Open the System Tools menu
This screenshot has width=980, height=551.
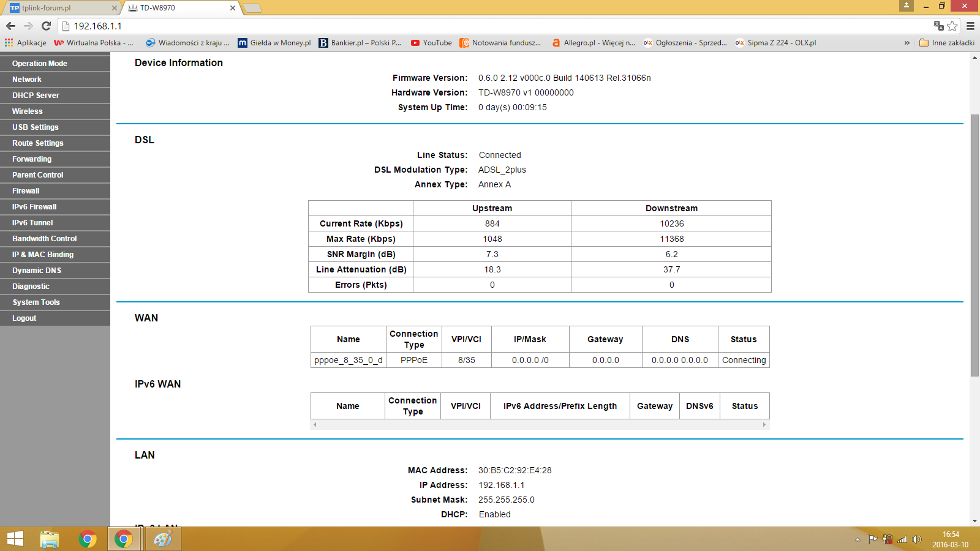tap(36, 302)
